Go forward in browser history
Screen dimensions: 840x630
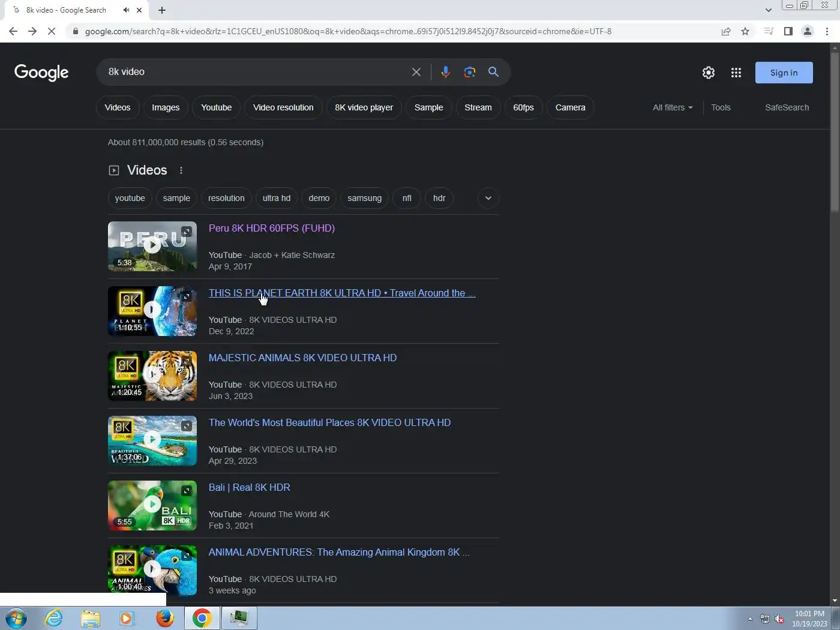(32, 31)
